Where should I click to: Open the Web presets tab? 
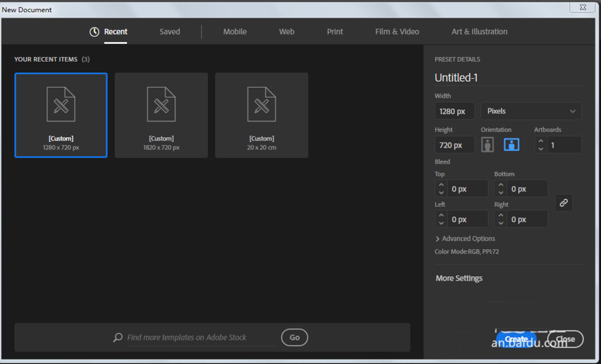[287, 32]
